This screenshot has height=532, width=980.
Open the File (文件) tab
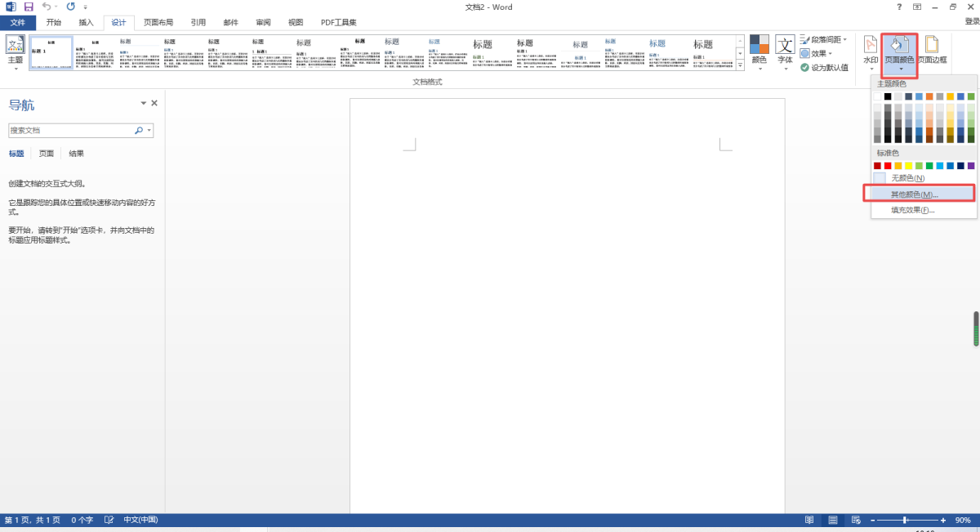click(x=18, y=22)
